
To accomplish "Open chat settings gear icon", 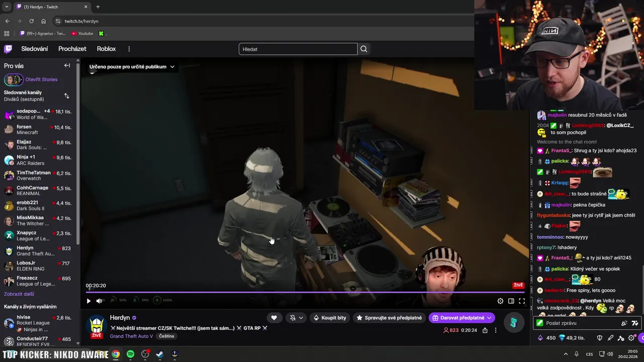I will tap(631, 338).
